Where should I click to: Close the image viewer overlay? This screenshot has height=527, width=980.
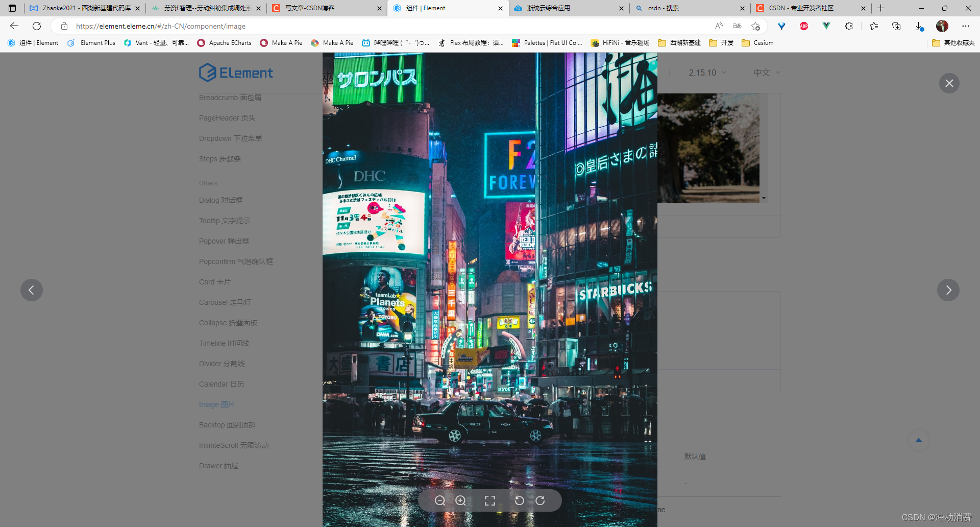(949, 83)
